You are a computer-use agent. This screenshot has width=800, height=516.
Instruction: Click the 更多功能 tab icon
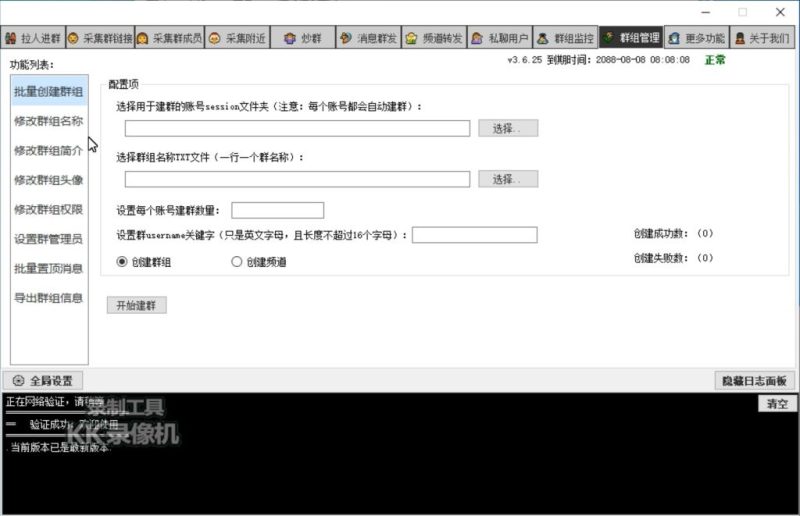coord(674,38)
